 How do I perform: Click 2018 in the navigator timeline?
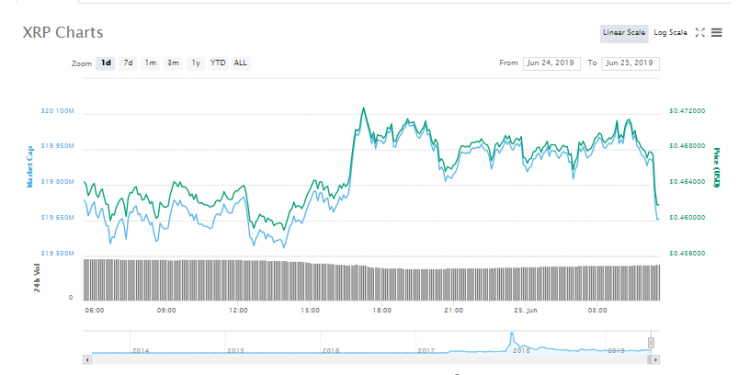[521, 351]
